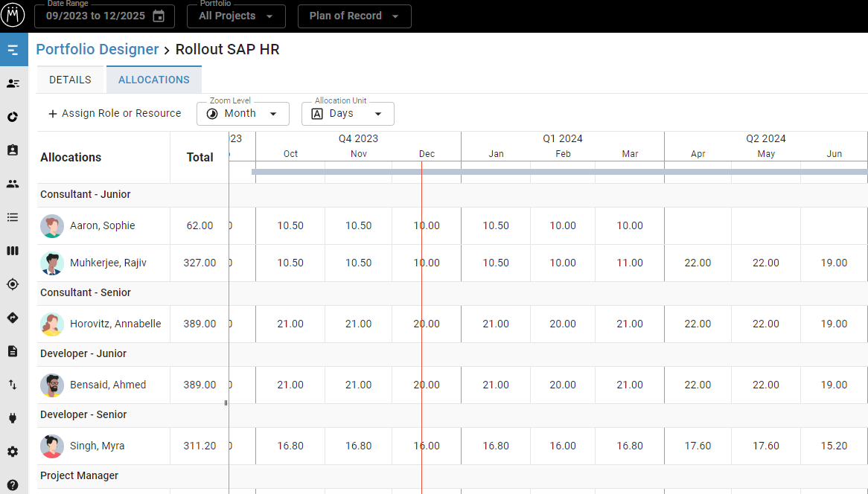Click the column splitter handle

pos(226,402)
